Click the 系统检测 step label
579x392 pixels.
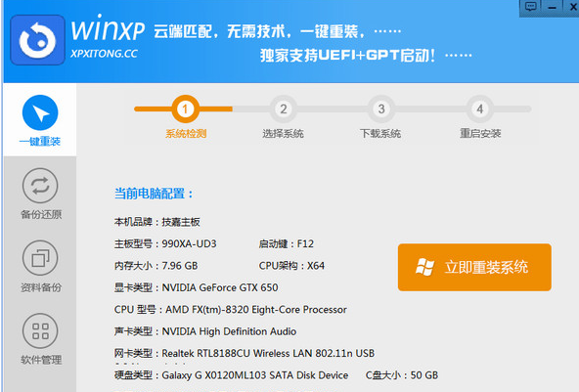pyautogui.click(x=186, y=133)
